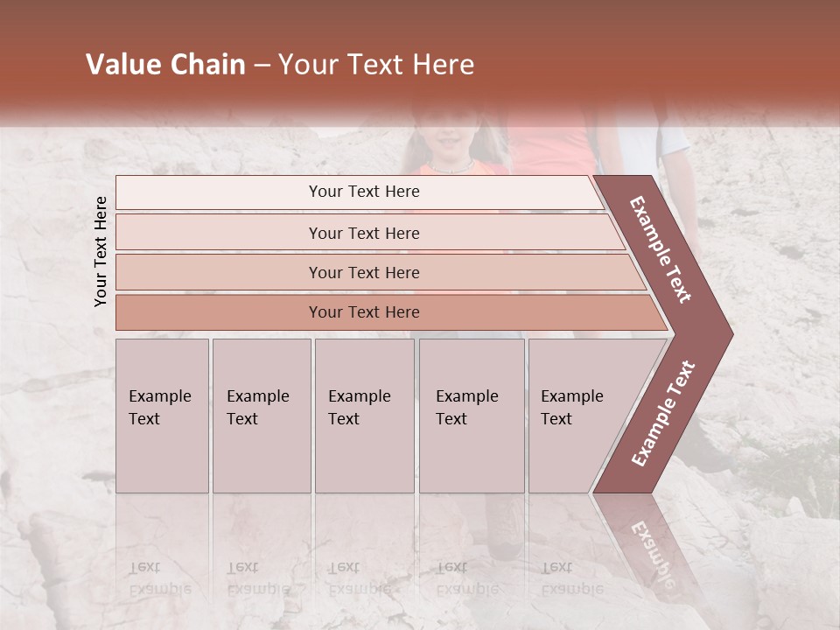This screenshot has height=630, width=840.
Task: Click the middle 'Example Text' column box
Action: pos(365,416)
